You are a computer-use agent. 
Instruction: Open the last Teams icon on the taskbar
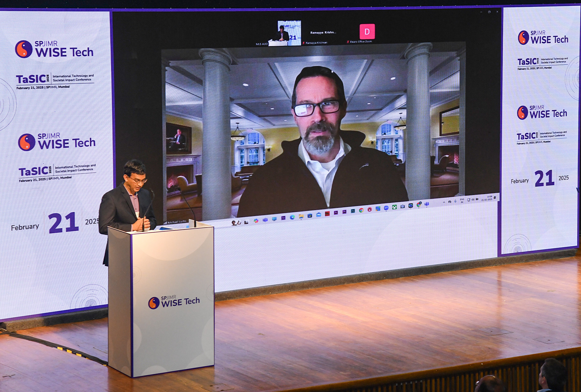(x=427, y=204)
